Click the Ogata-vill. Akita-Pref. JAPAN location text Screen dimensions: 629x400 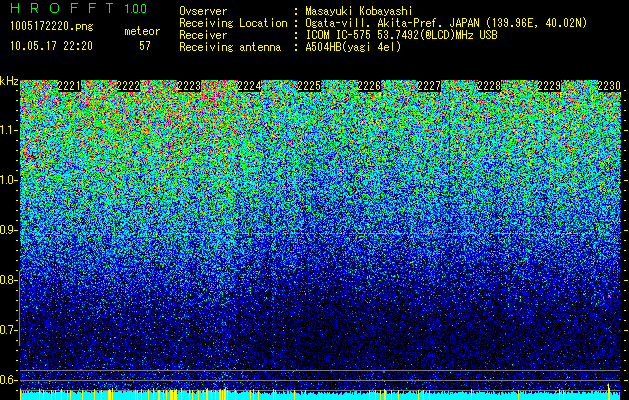pyautogui.click(x=446, y=23)
